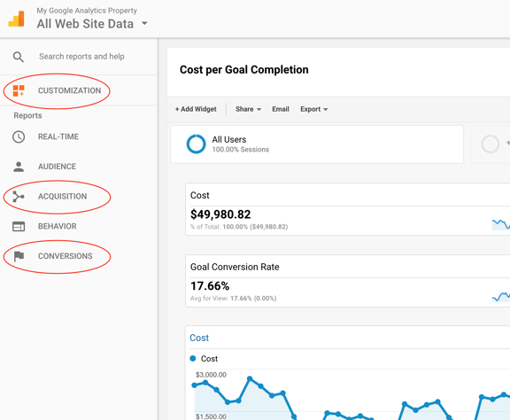This screenshot has height=420, width=510.
Task: Click the Customization grid icon
Action: click(x=19, y=91)
